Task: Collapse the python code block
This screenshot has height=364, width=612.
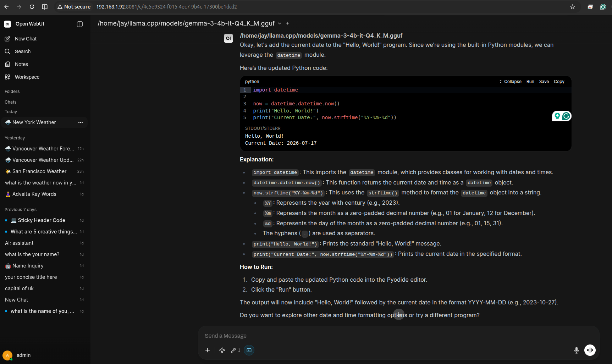Action: click(x=510, y=82)
